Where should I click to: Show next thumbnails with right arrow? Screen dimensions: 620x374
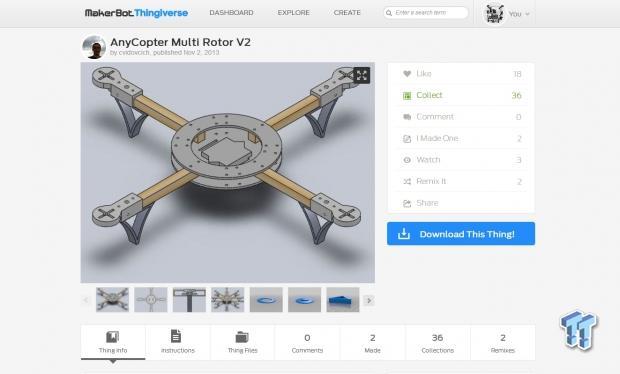(369, 300)
